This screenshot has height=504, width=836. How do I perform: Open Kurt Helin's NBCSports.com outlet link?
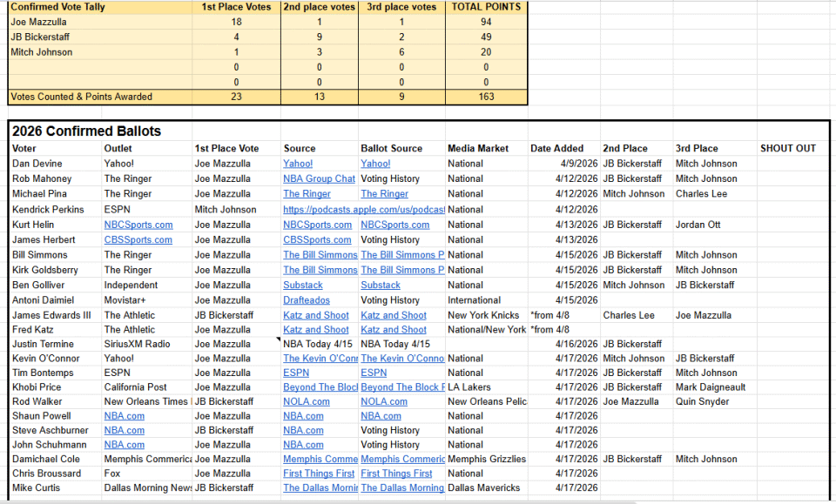[138, 225]
